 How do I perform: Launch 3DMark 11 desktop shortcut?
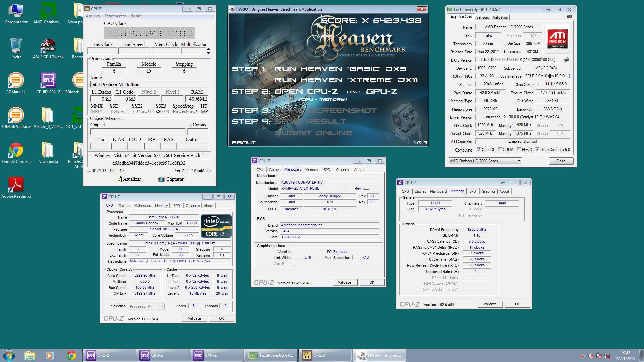[x=16, y=83]
